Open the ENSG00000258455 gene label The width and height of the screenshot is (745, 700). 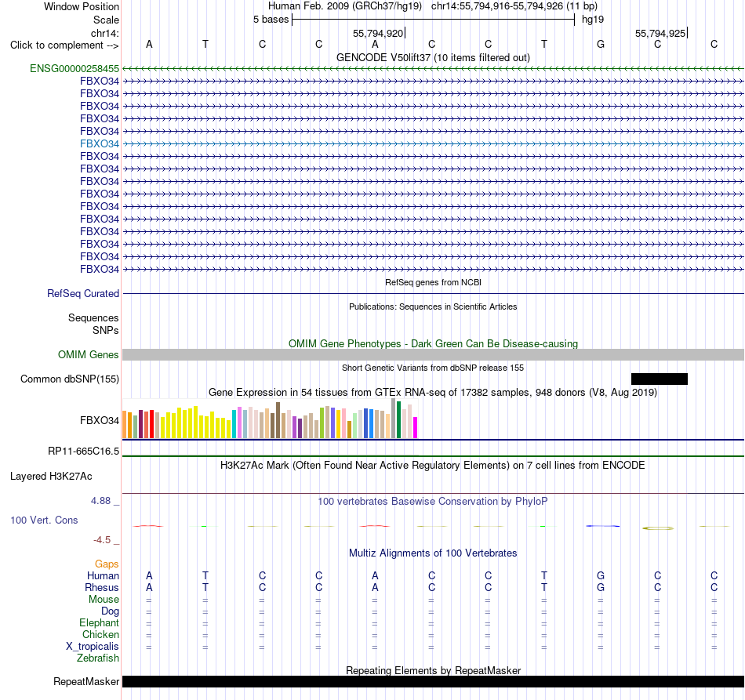tap(74, 68)
